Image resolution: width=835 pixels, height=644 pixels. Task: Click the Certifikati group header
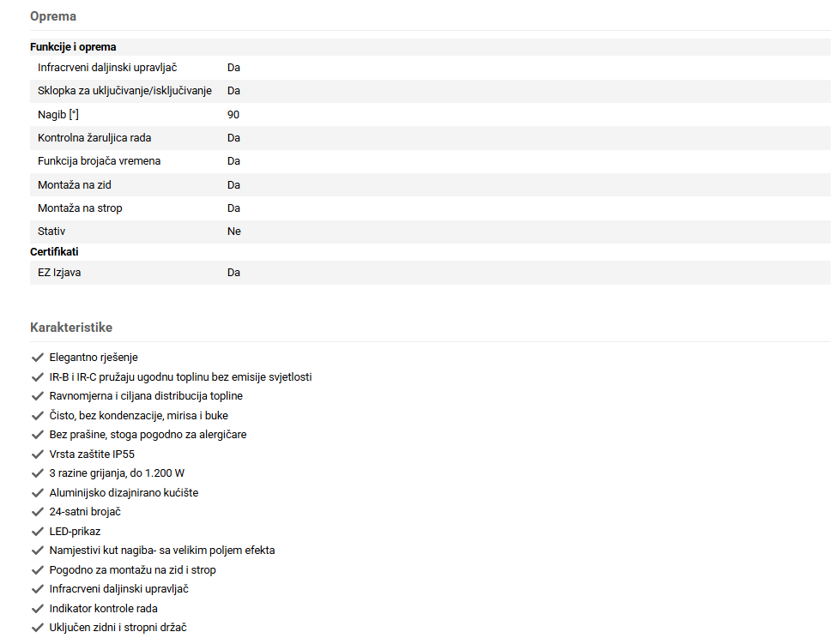point(54,252)
